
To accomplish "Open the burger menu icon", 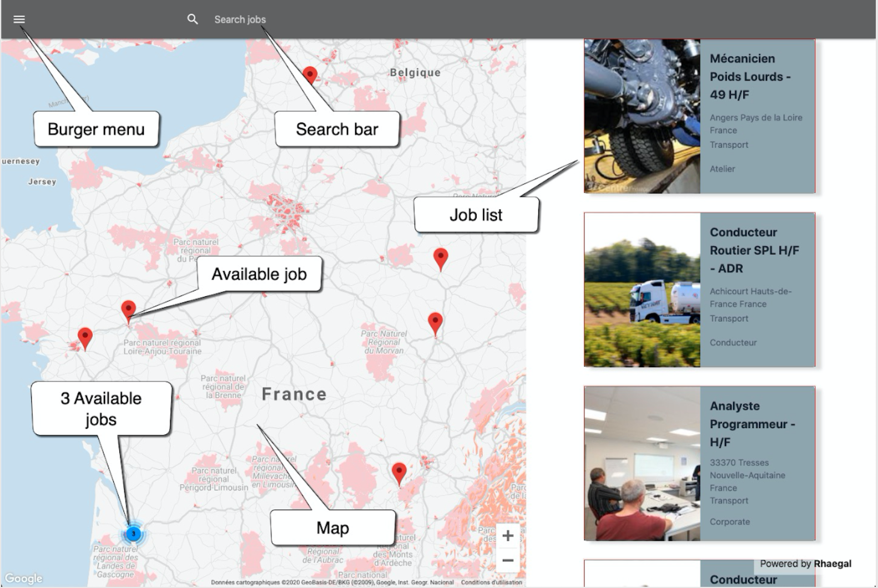I will tap(19, 19).
